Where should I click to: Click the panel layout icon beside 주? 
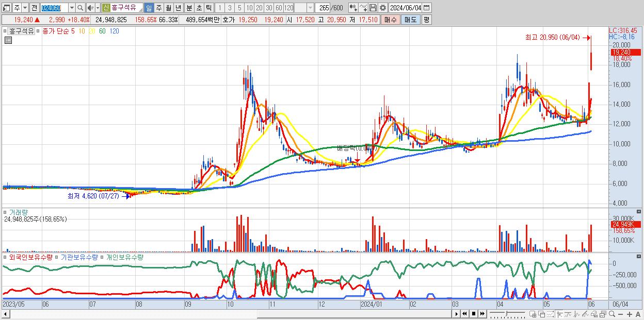coord(7,8)
